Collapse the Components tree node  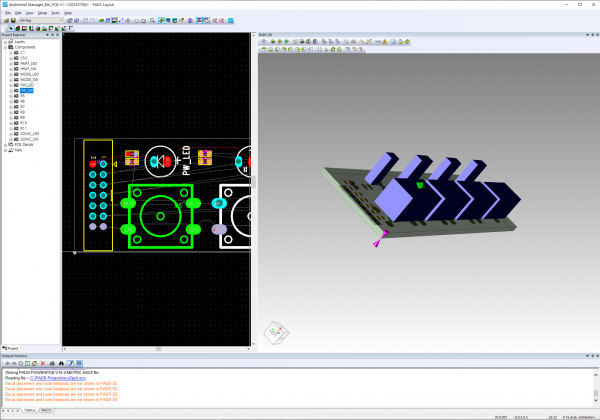[4, 46]
